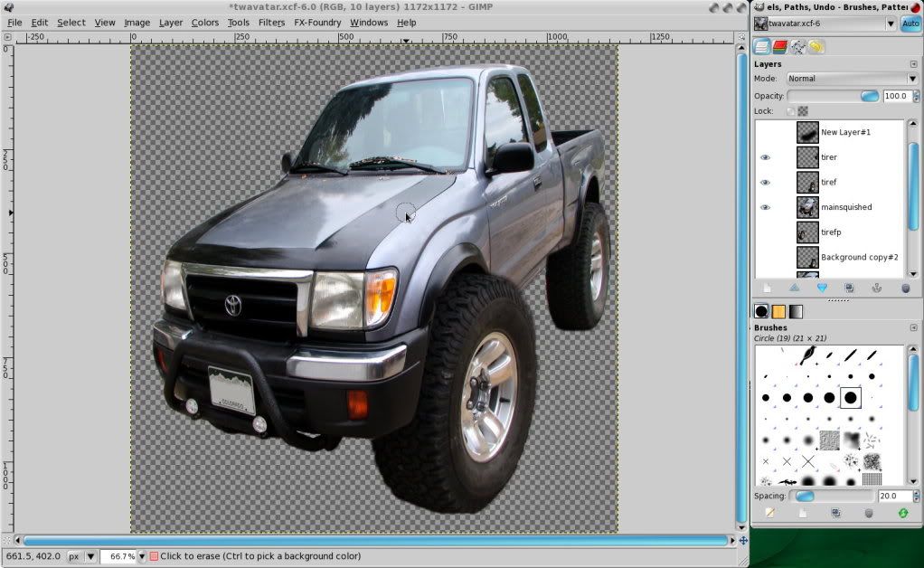The width and height of the screenshot is (924, 568).
Task: Select the 'Background copy#2' layer name
Action: (859, 258)
